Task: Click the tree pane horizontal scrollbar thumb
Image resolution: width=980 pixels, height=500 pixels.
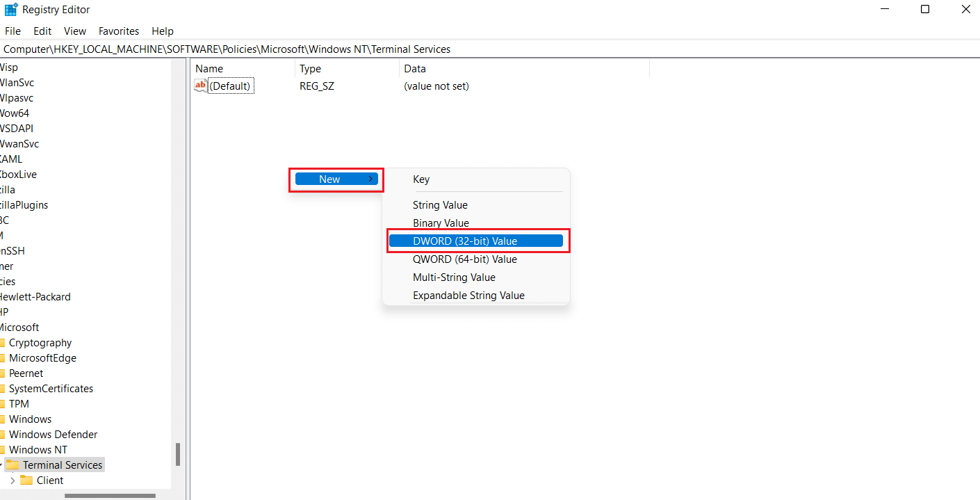Action: coord(110,496)
